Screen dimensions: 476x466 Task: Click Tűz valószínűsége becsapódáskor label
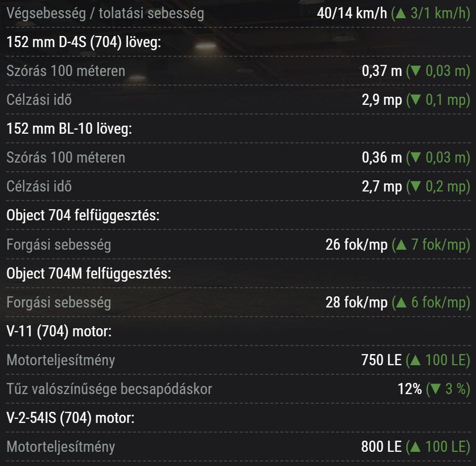pyautogui.click(x=109, y=389)
